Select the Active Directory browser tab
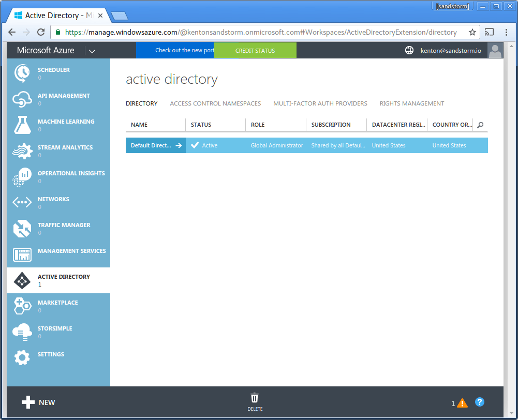 [x=58, y=16]
